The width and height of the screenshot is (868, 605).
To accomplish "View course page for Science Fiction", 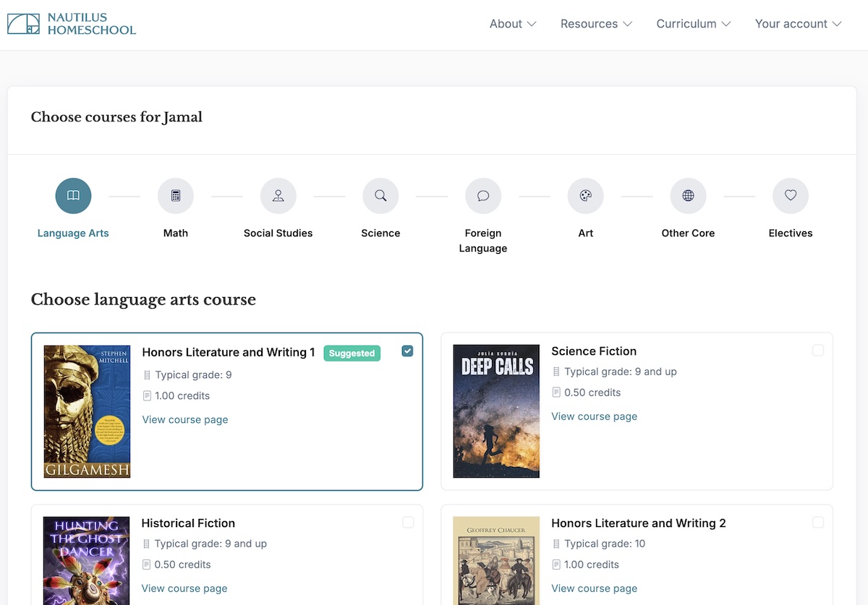I will (595, 416).
